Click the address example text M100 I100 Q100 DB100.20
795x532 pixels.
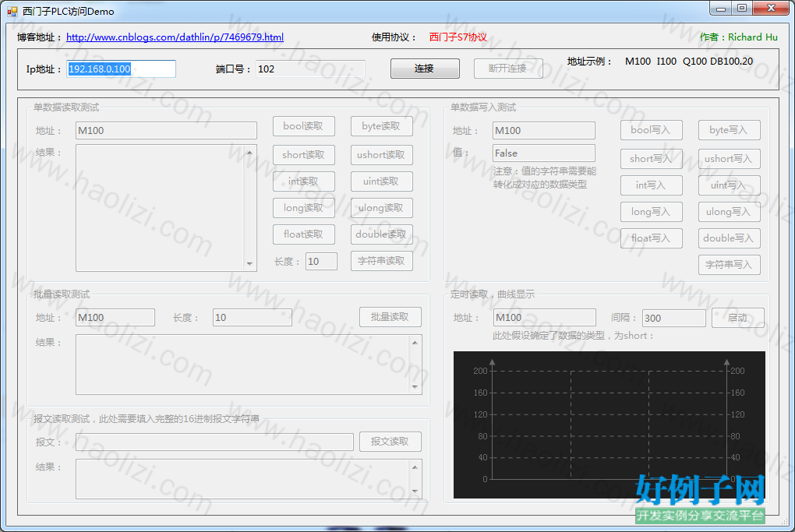688,62
